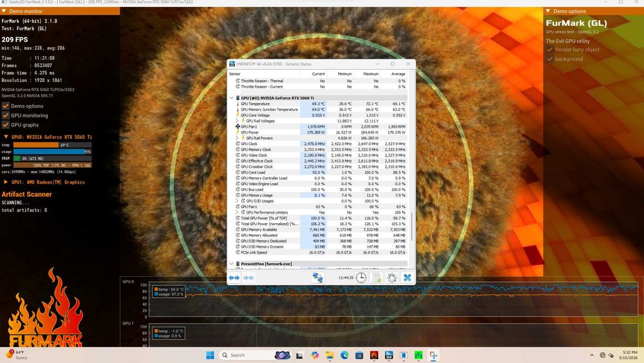Click HWiNFO expand-all sensors arrows icon

tap(234, 278)
